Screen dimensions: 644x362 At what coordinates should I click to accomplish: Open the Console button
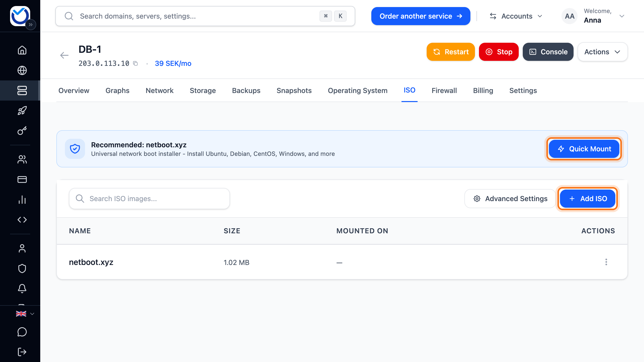pos(548,52)
